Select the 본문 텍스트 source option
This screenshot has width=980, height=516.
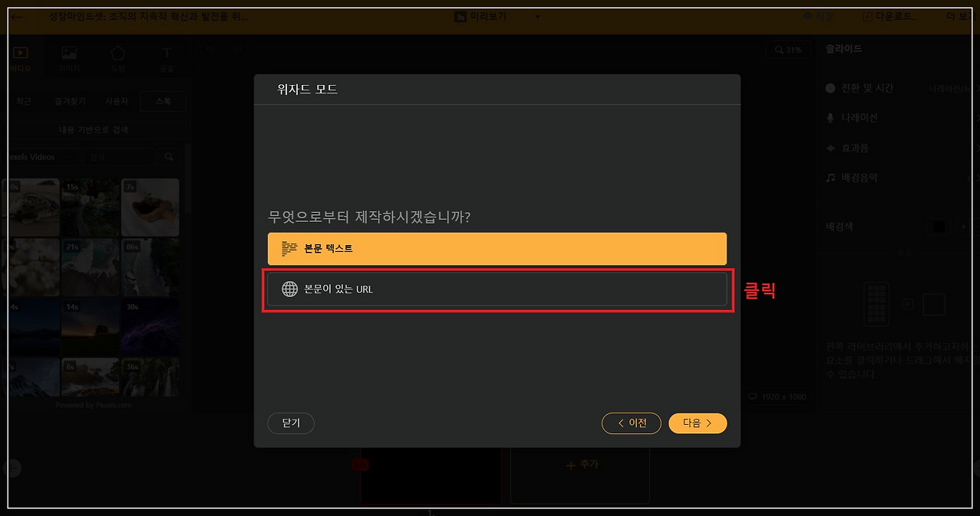coord(497,249)
